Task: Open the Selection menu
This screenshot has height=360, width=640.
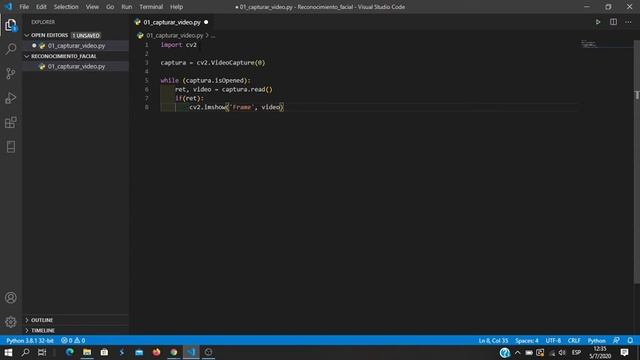Action: (x=66, y=7)
